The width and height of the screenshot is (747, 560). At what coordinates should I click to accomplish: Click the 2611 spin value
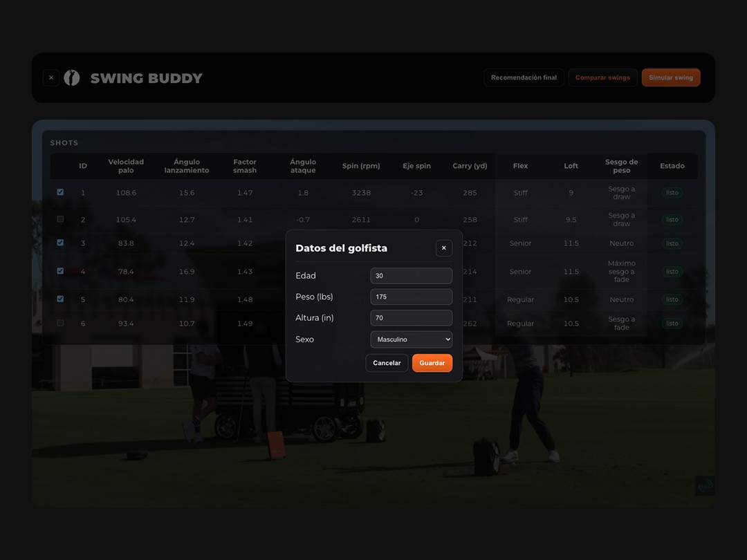click(361, 220)
